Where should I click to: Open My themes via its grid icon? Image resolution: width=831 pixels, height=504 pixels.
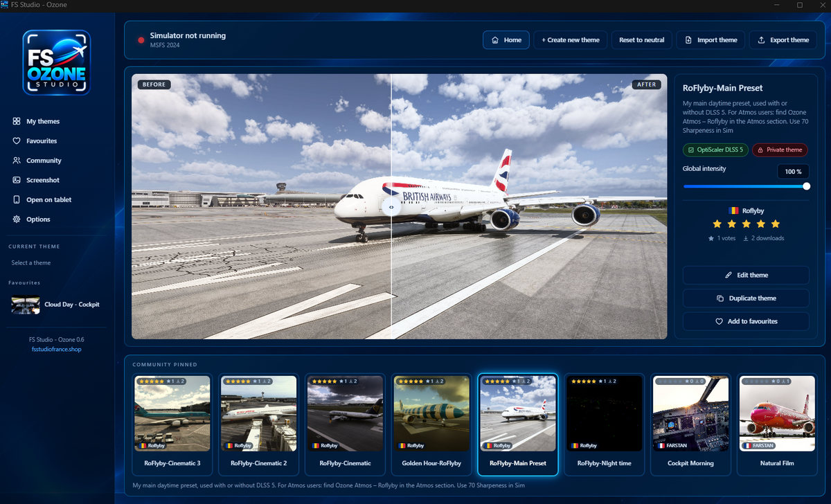[16, 121]
